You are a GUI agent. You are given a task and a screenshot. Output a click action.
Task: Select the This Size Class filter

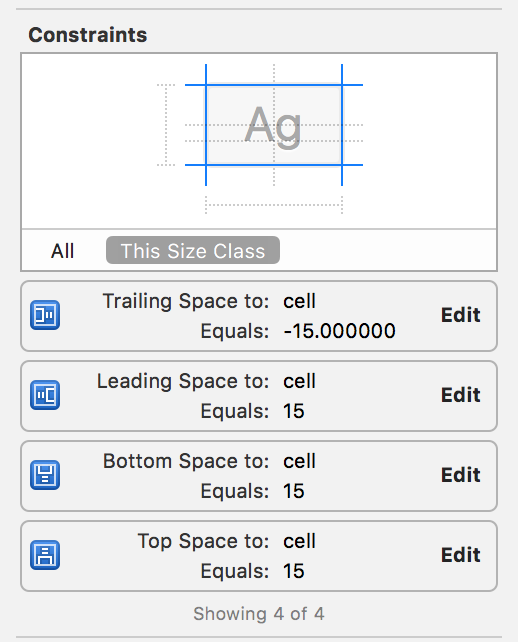click(x=193, y=250)
